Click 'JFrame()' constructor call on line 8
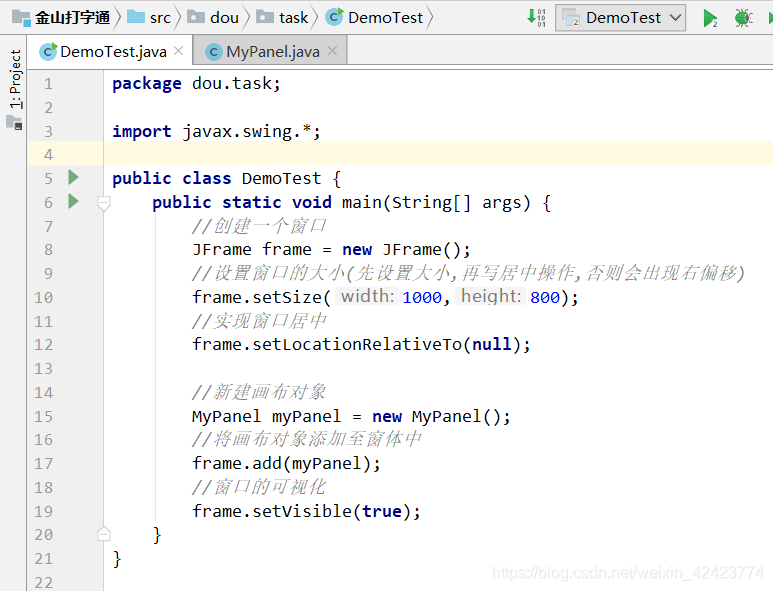The height and width of the screenshot is (591, 773). click(x=422, y=250)
